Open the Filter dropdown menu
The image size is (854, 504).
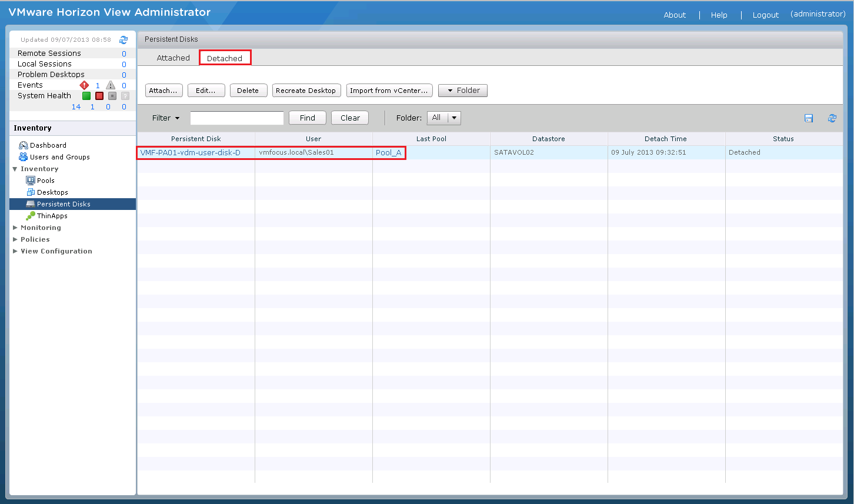tap(166, 118)
